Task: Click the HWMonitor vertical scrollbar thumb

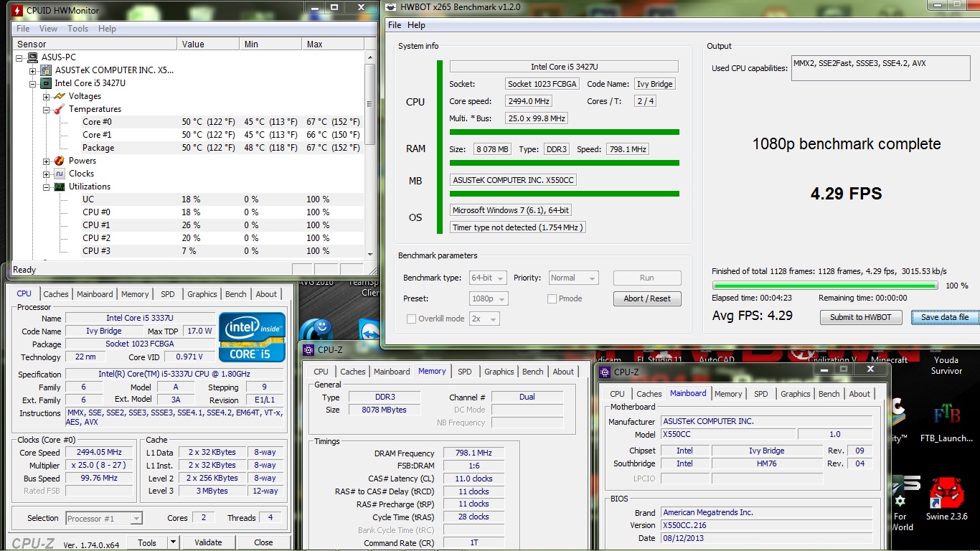Action: [370, 104]
